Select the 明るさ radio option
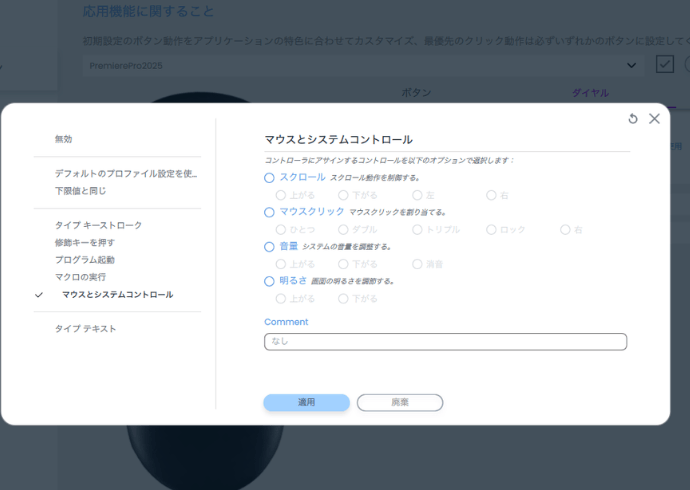690x490 pixels. (x=269, y=281)
